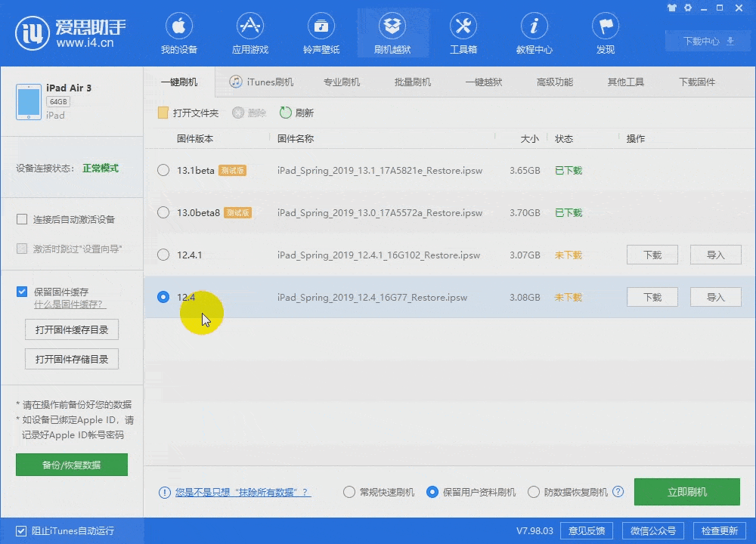Screen dimensions: 756x544
Task: Open the 工具箱 toolbox
Action: point(463,34)
